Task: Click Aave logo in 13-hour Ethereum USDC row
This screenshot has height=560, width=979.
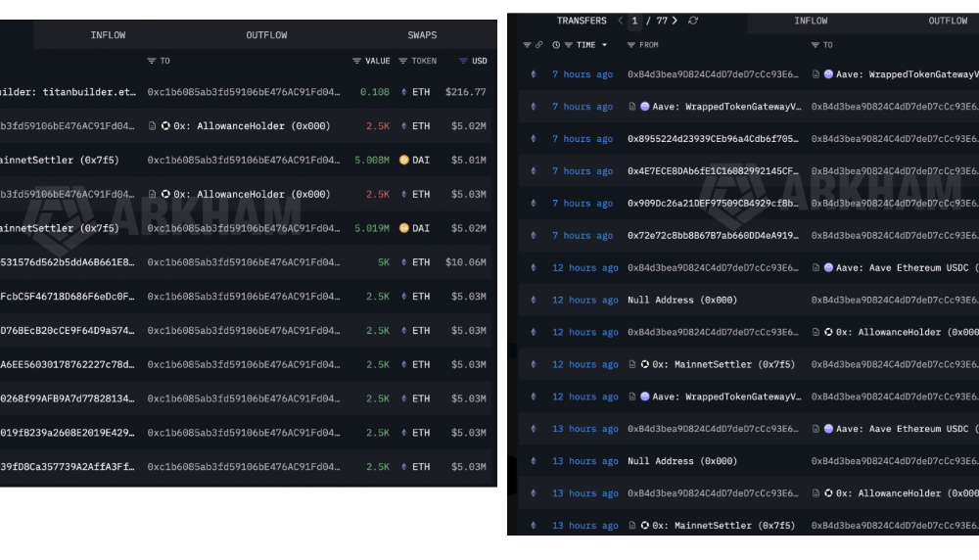Action: 828,429
